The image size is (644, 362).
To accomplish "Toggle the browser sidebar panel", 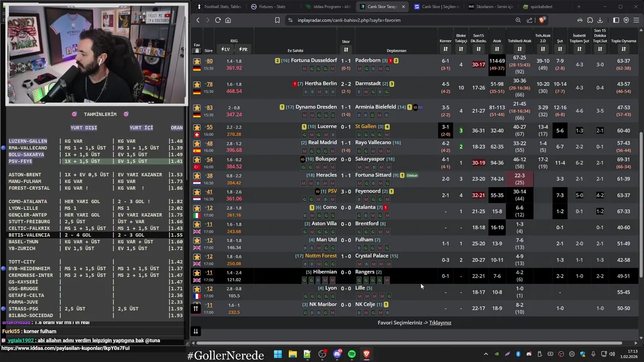I will coord(616,20).
